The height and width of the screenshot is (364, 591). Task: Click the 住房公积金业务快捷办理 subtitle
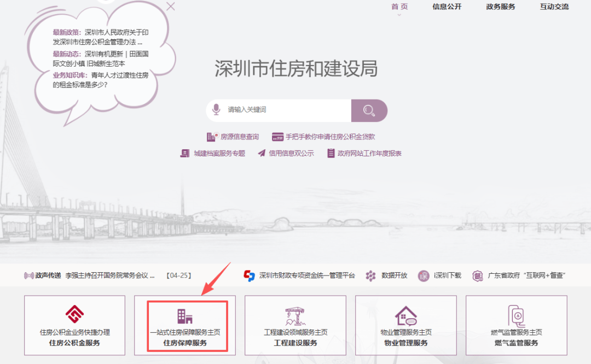point(74,332)
